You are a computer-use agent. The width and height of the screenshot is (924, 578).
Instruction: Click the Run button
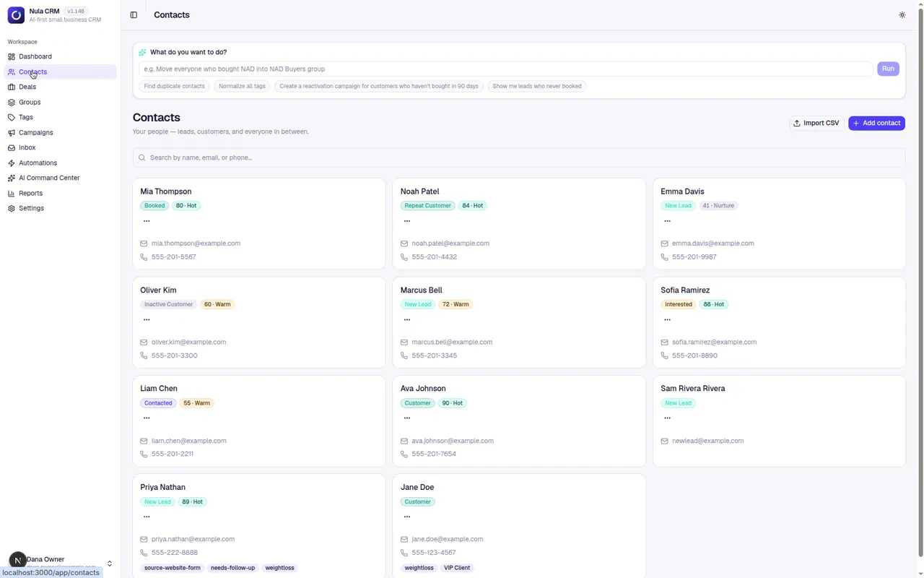(888, 69)
